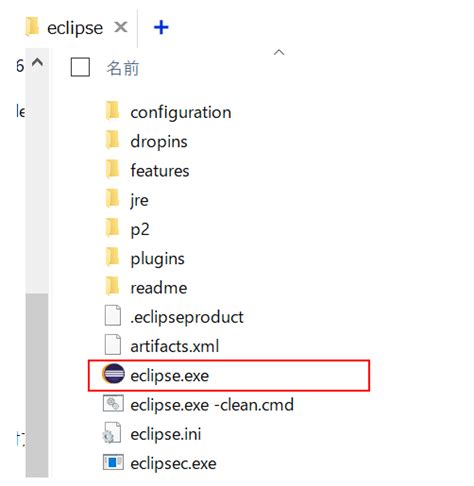Add a new tab with plus button
Screen dimensions: 474x486
[161, 27]
